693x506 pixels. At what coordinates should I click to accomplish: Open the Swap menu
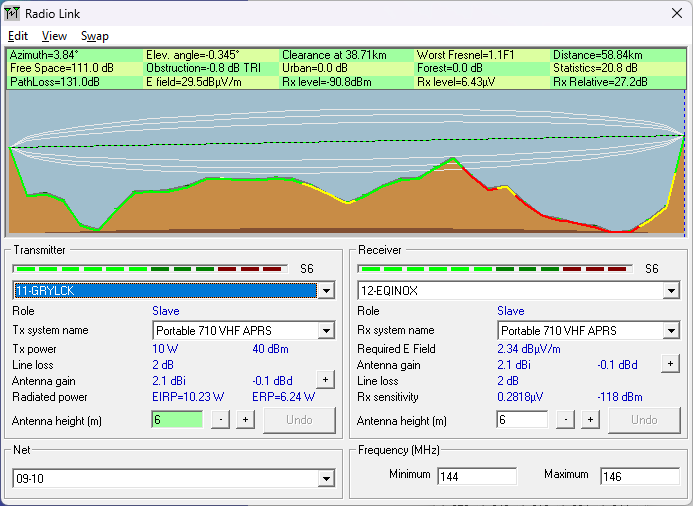[x=95, y=36]
